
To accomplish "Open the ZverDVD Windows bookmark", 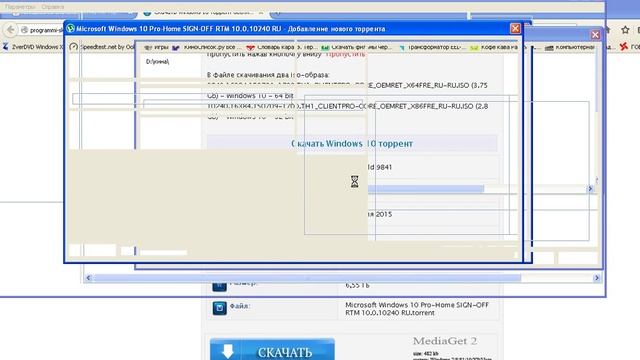I will point(33,47).
